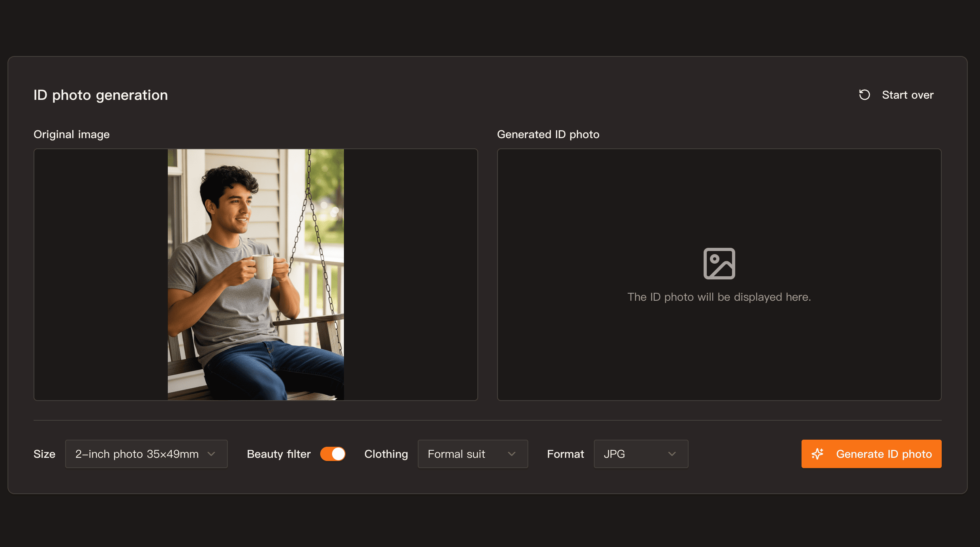Click the landscape icon in the empty preview
980x547 pixels.
(x=719, y=264)
